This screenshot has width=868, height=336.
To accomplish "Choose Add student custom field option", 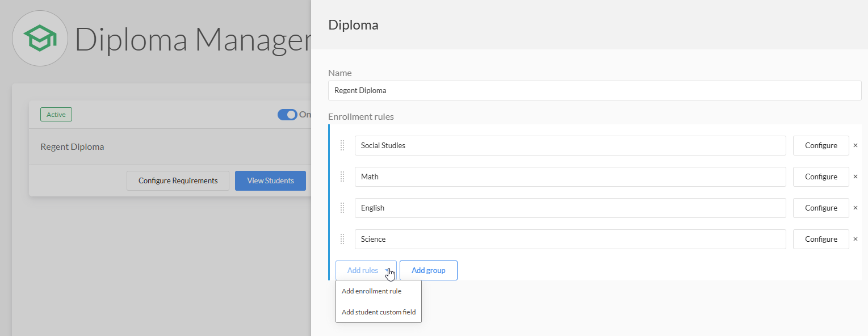I will pos(379,312).
